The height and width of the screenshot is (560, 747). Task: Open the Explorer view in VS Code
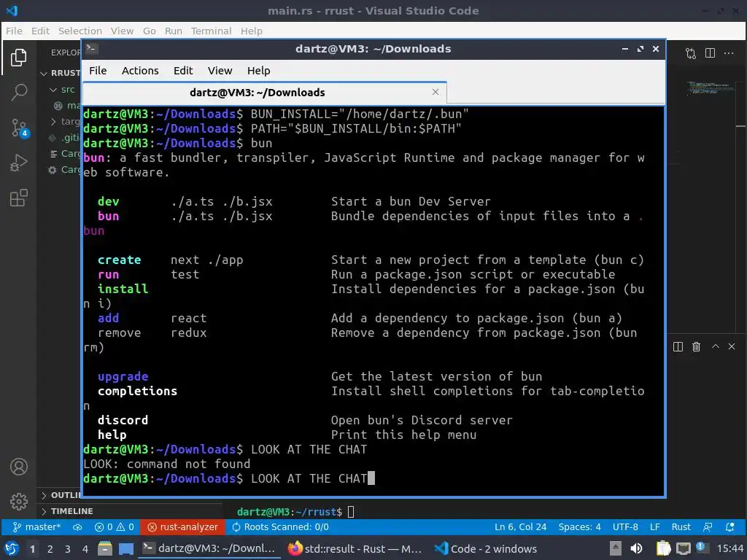click(18, 58)
